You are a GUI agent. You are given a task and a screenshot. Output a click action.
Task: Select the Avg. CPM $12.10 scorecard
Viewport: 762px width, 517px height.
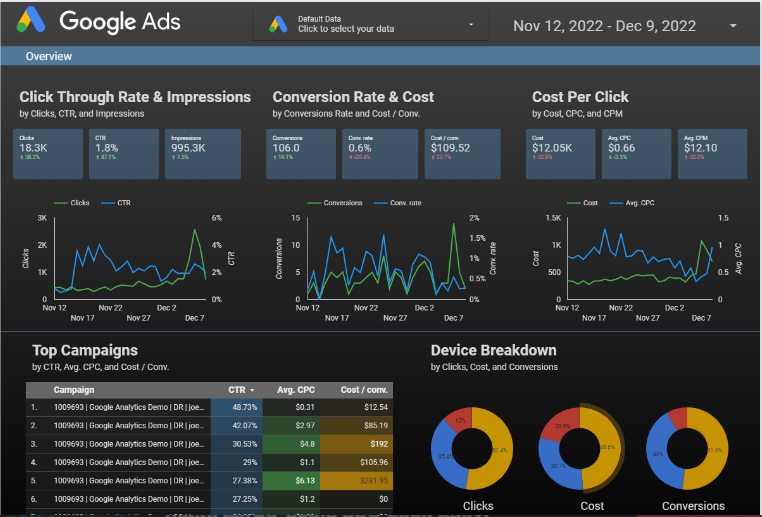pyautogui.click(x=712, y=154)
